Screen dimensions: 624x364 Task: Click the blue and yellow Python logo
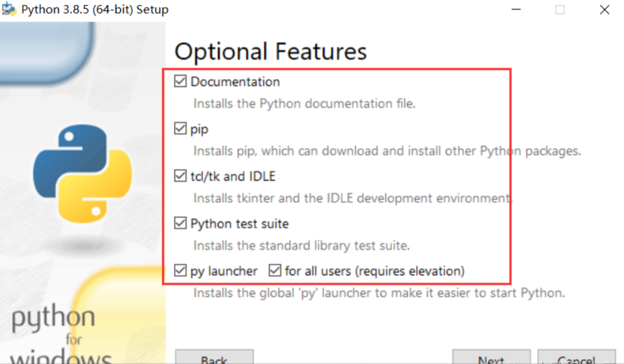click(82, 174)
